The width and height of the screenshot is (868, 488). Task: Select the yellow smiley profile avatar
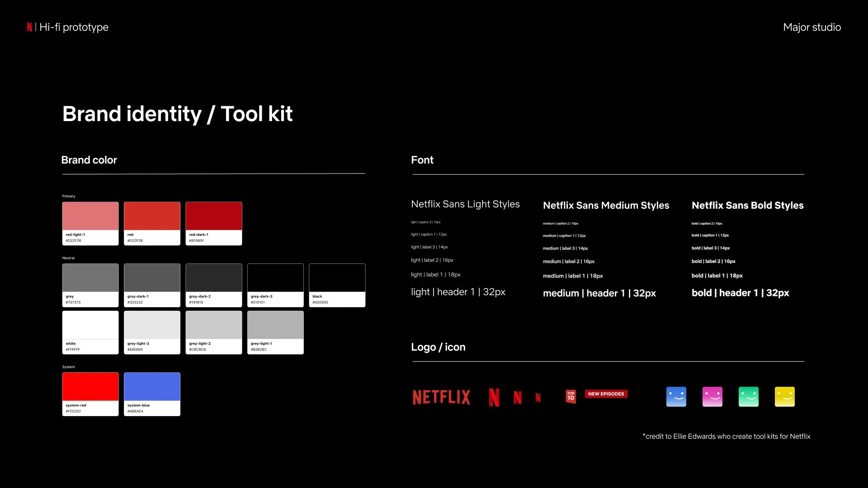(785, 396)
